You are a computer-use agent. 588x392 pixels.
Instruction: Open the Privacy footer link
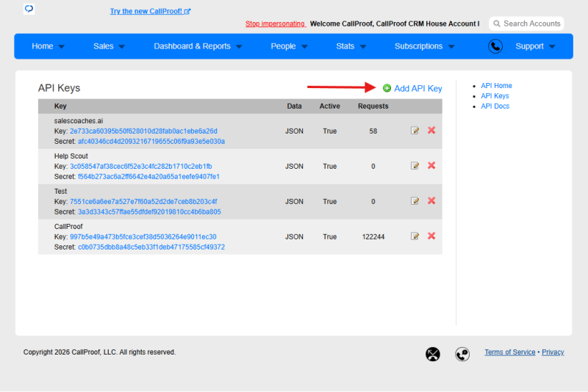[553, 352]
